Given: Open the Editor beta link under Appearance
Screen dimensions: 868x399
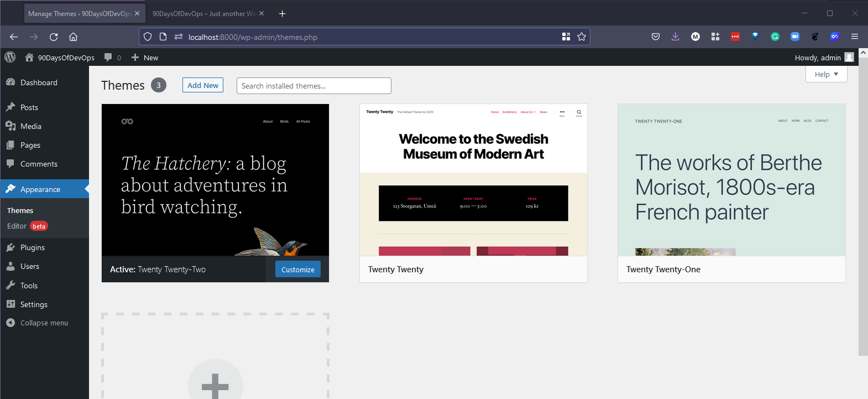Looking at the screenshot, I should click(17, 226).
